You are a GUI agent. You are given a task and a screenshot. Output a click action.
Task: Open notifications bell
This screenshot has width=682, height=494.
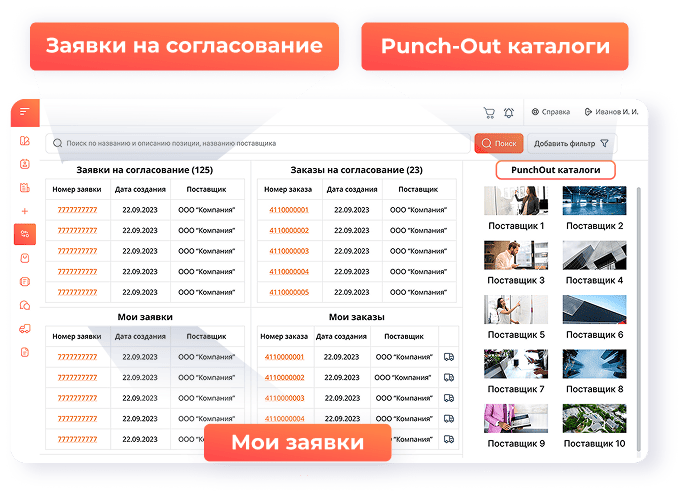pyautogui.click(x=509, y=113)
